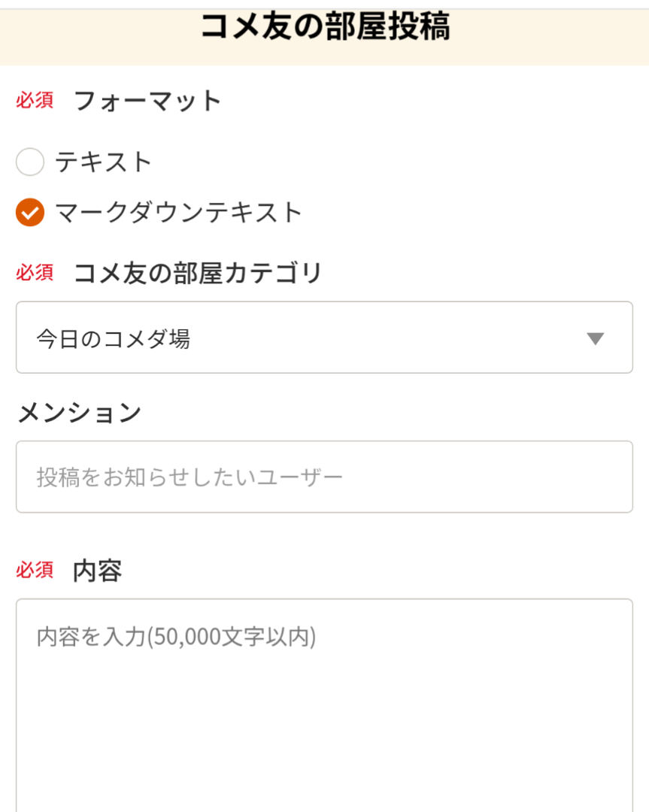
Task: Click the orange checkmark beside マークダウンテキスト
Action: (x=30, y=213)
